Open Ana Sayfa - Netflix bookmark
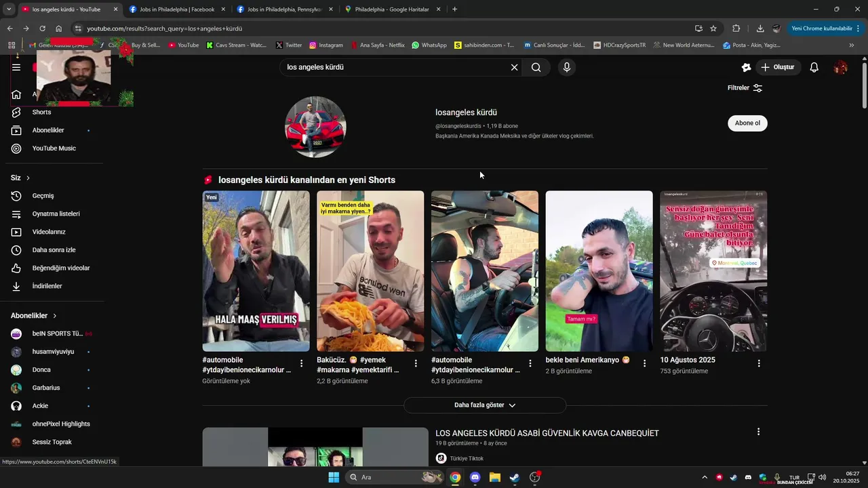Screen dimensions: 868x488 point(377,45)
